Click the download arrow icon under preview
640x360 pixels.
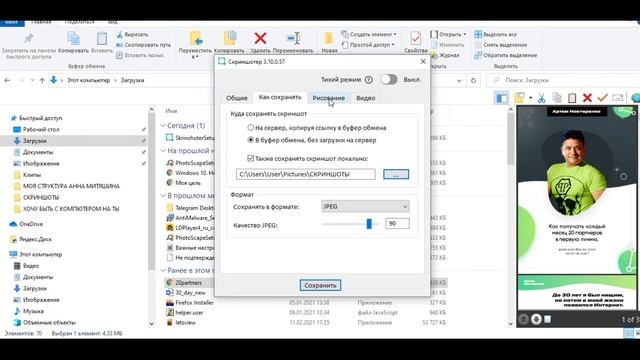tap(536, 319)
